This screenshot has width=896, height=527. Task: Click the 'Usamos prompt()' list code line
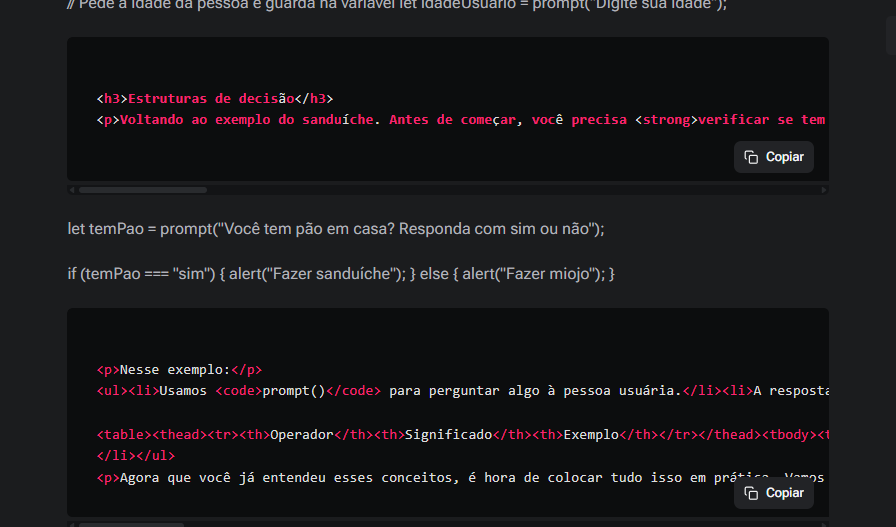click(462, 391)
